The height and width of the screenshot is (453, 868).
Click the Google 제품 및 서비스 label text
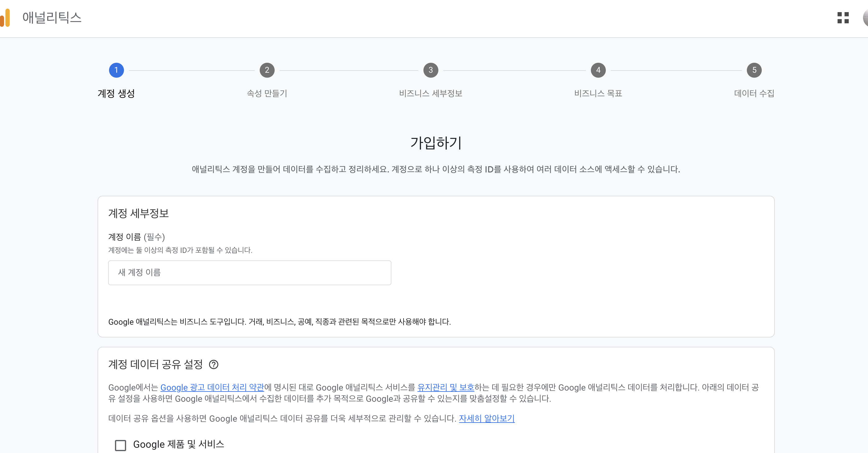(179, 444)
